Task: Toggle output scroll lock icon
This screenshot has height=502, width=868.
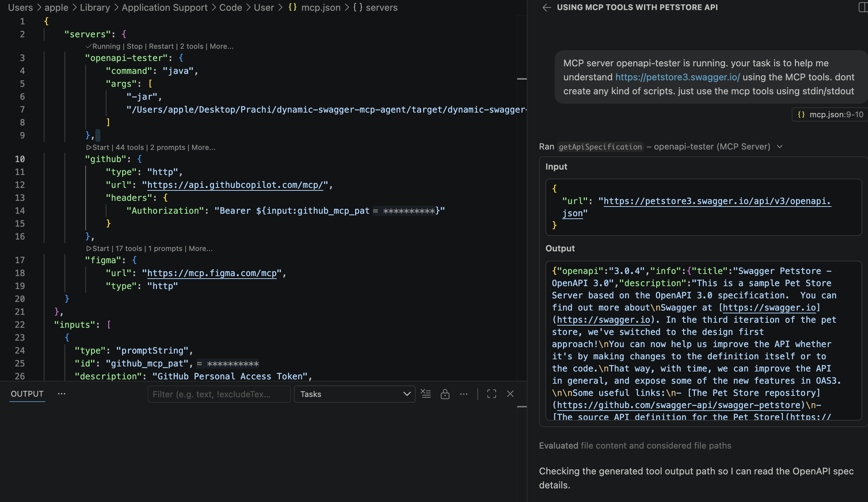Action: coord(445,394)
